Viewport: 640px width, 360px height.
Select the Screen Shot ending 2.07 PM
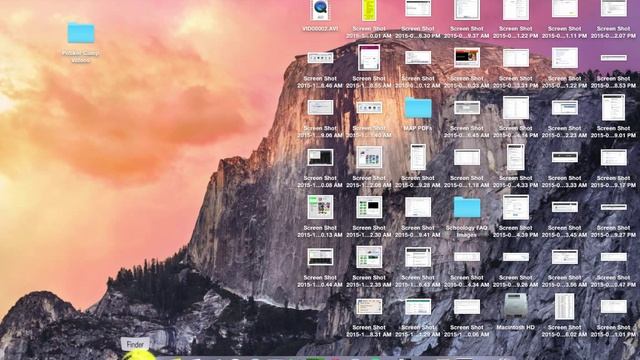tap(614, 8)
